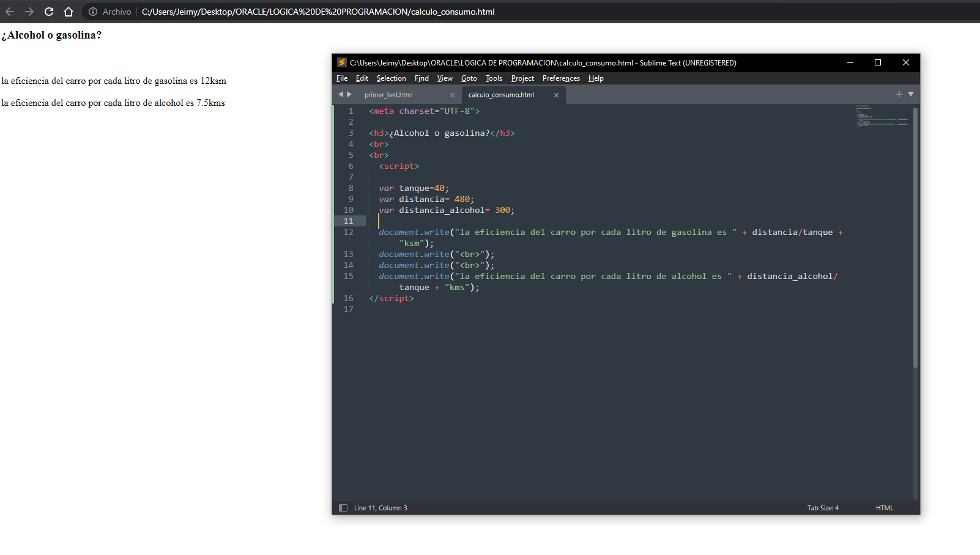The width and height of the screenshot is (980, 555).
Task: Open the Preferences menu
Action: (x=561, y=78)
